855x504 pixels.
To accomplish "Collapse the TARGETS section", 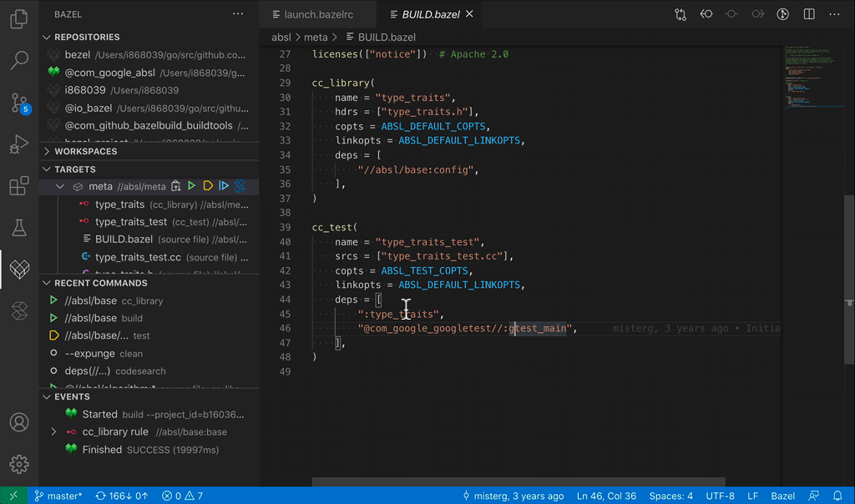I will pyautogui.click(x=47, y=169).
